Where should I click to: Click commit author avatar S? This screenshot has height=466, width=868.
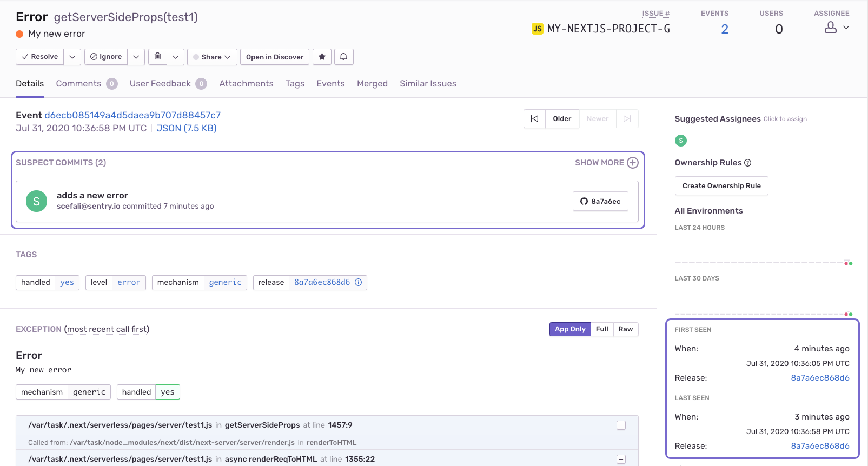(36, 201)
